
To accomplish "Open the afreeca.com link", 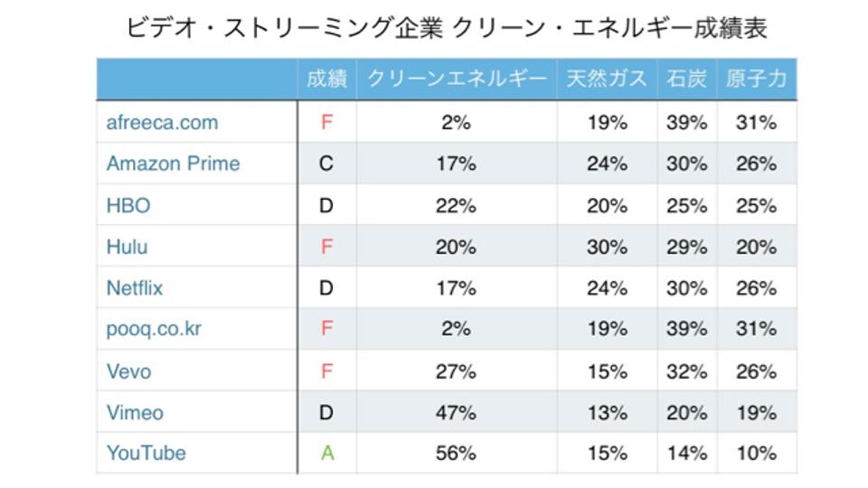I will click(162, 122).
